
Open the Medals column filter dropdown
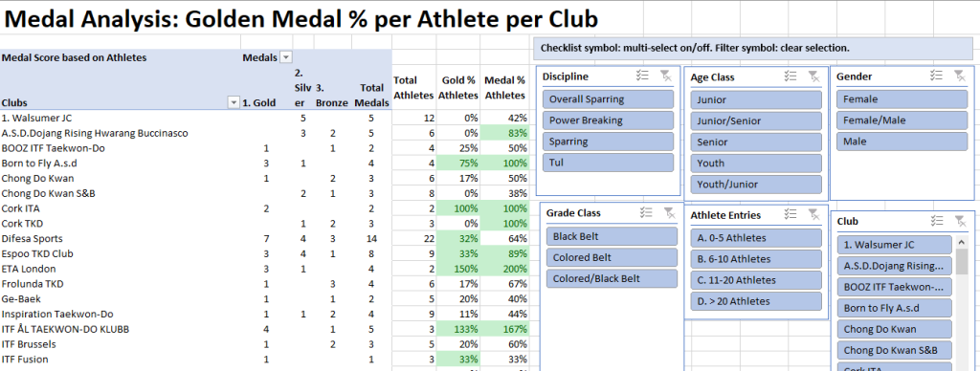[285, 57]
